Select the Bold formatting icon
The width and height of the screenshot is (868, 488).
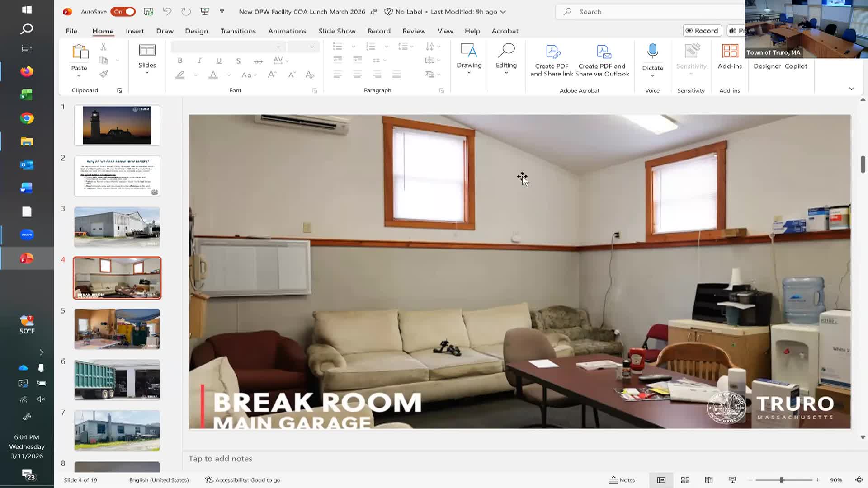pos(180,61)
